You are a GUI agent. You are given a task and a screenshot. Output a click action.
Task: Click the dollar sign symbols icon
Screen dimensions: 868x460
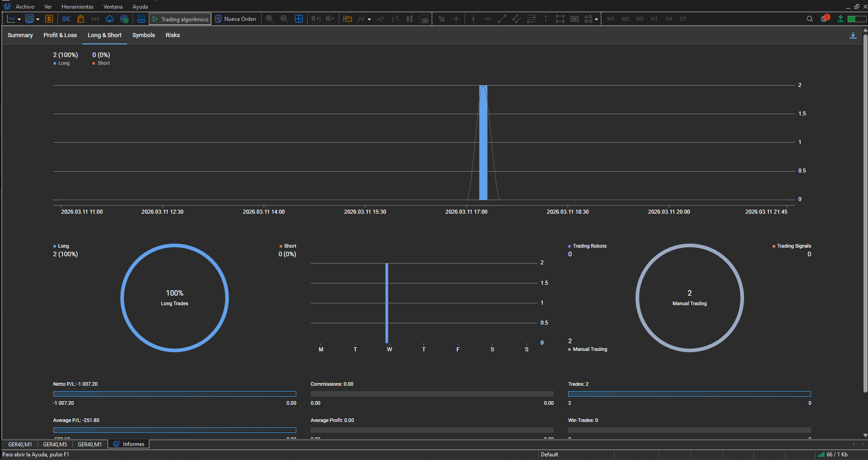coord(49,19)
